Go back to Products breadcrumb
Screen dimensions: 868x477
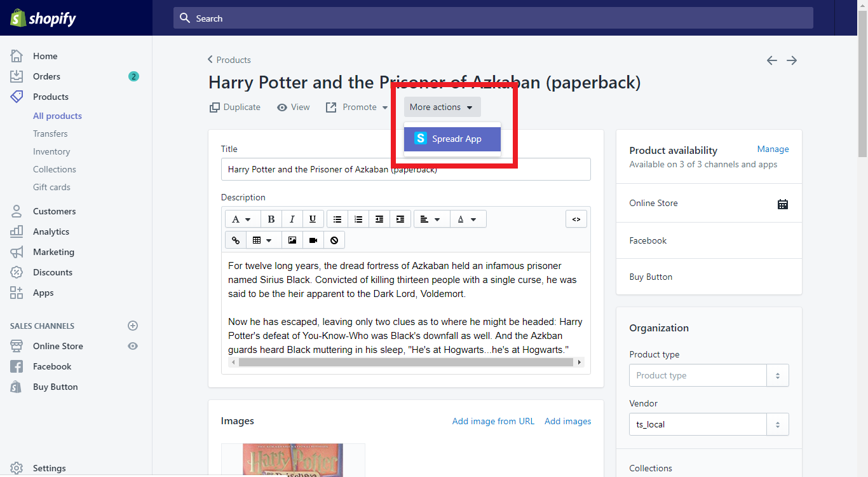click(229, 60)
